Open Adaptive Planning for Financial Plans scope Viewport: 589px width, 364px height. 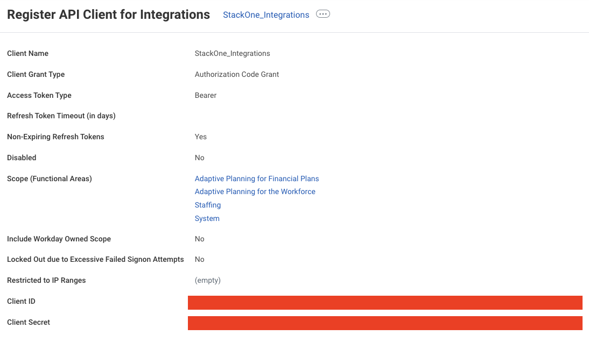[x=257, y=179]
